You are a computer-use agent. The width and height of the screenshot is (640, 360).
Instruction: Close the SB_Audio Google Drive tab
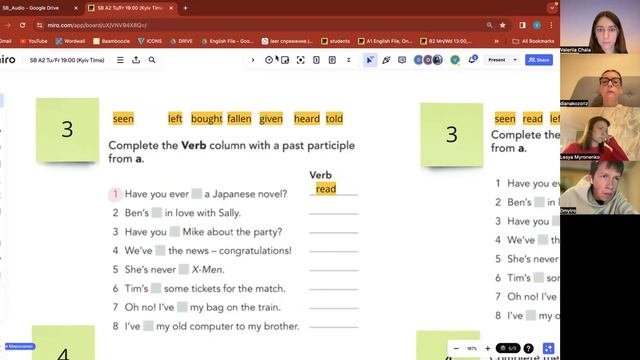pyautogui.click(x=76, y=8)
